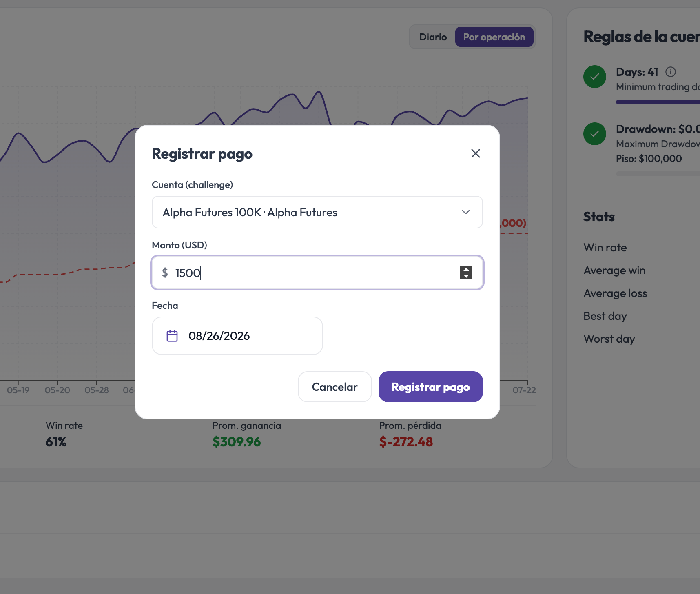The width and height of the screenshot is (700, 594).
Task: Select the Por operación chart toggle
Action: pos(494,37)
